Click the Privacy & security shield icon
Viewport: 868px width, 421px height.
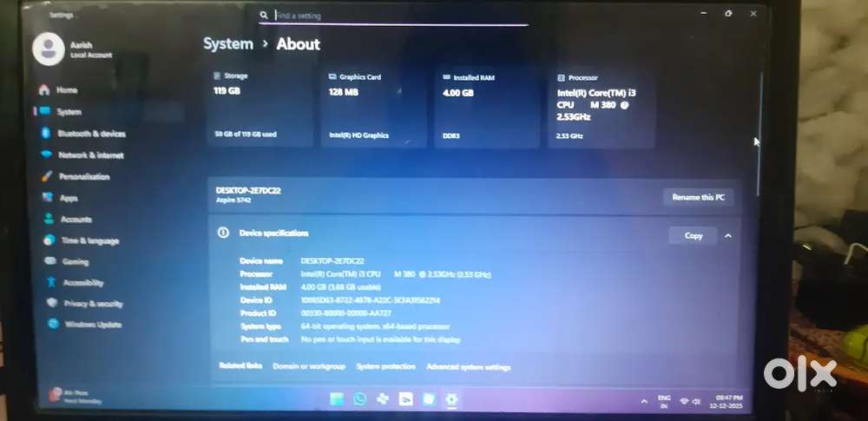click(x=53, y=303)
